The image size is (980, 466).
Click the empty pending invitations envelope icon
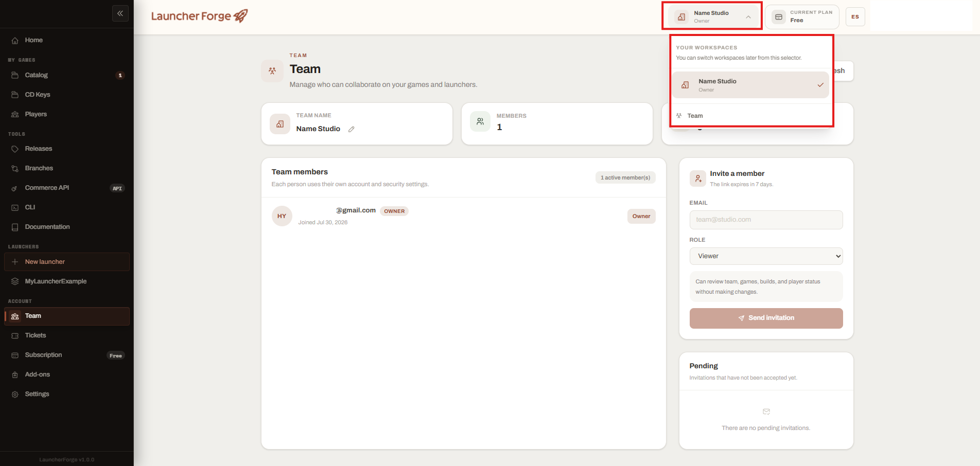(766, 411)
